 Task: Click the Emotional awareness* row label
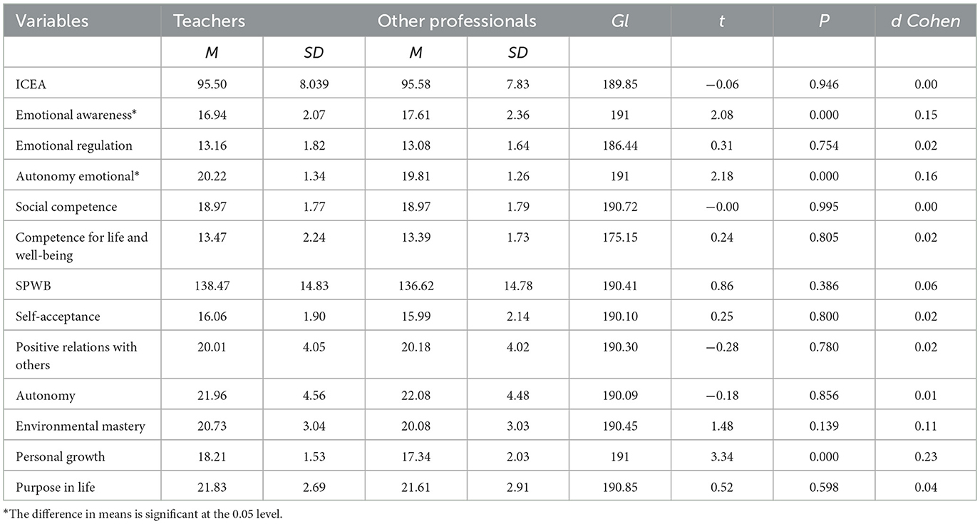(70, 115)
